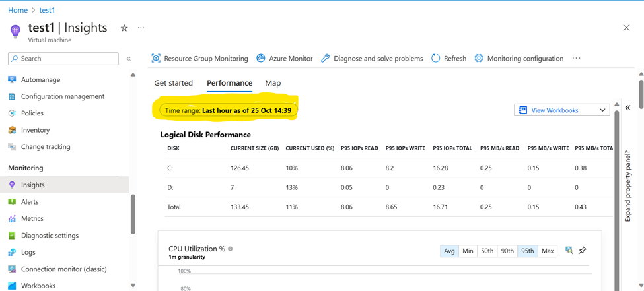This screenshot has height=291, width=644.
Task: Toggle the Avg aggregation for CPU chart
Action: (449, 251)
